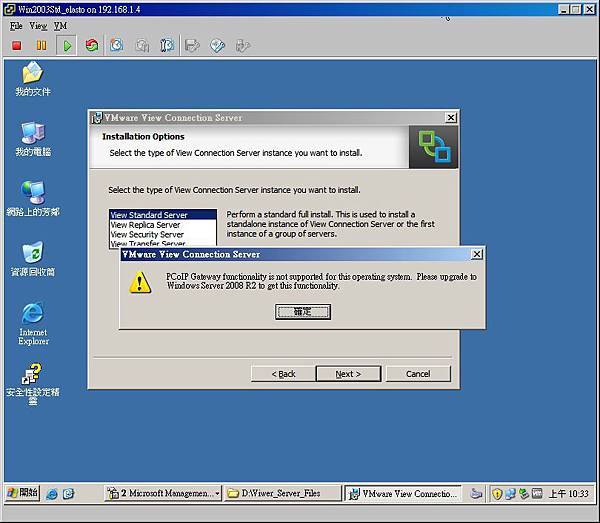Close the PCoIP warning dialog
The image size is (600, 523).
click(x=476, y=254)
